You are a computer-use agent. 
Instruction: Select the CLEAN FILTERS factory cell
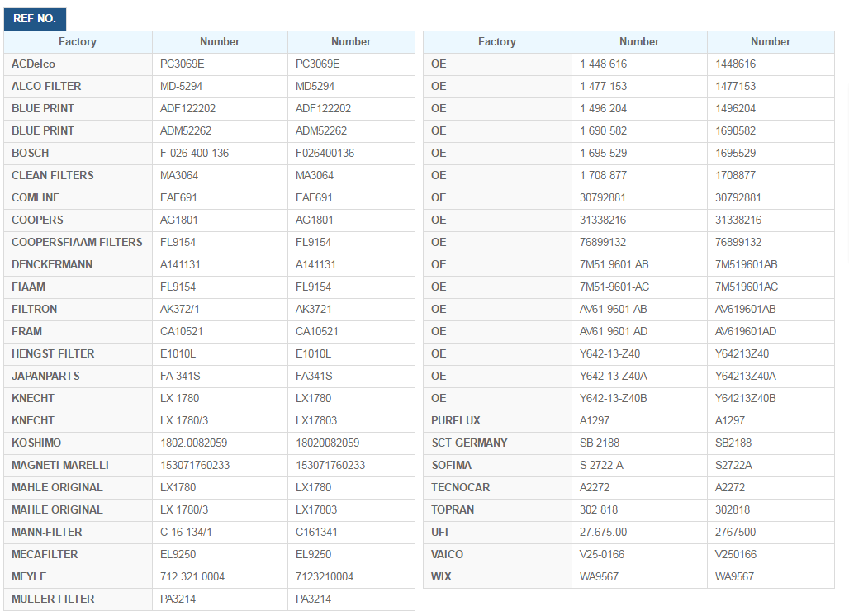click(x=78, y=175)
